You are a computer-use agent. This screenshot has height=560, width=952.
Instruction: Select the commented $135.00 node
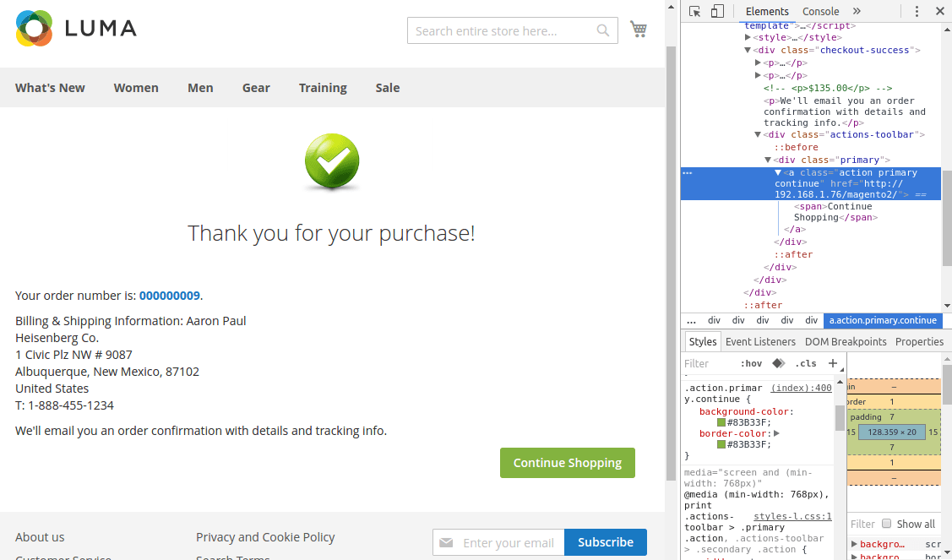tap(828, 88)
